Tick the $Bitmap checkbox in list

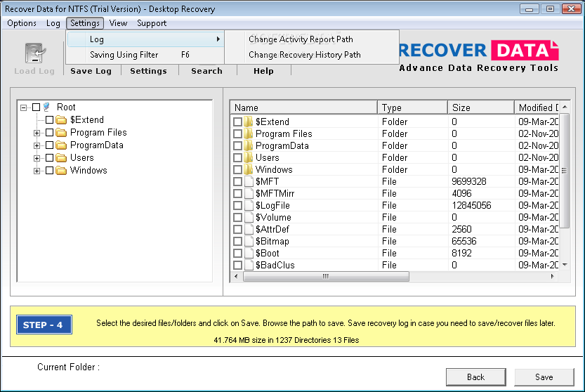point(237,242)
